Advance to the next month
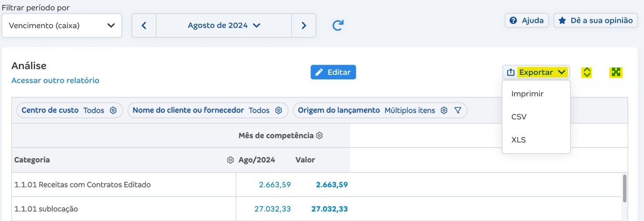644x221 pixels. [x=304, y=26]
